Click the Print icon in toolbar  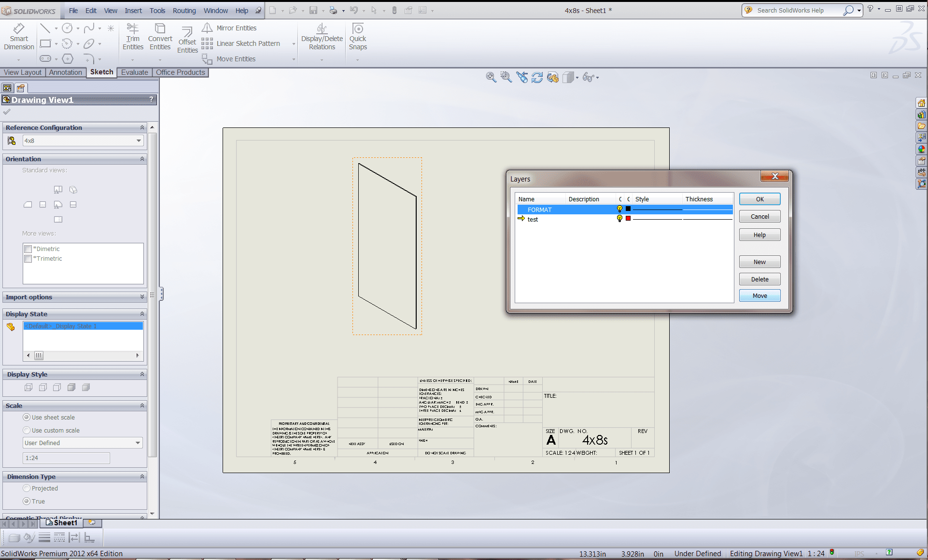pos(333,10)
